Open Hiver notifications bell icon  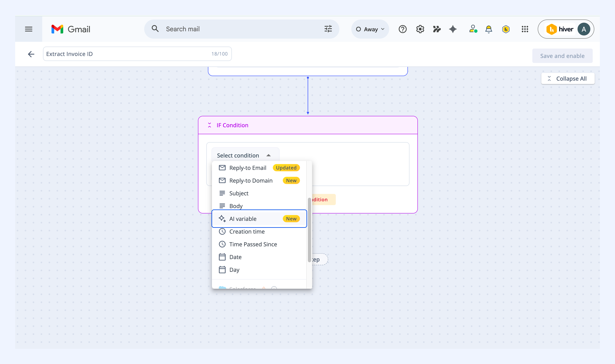489,29
